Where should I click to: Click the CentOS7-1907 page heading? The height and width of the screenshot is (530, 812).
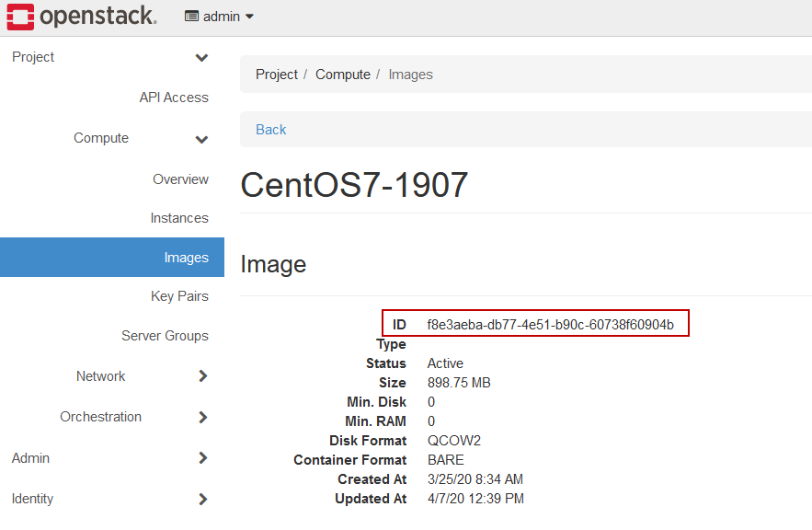click(x=354, y=185)
